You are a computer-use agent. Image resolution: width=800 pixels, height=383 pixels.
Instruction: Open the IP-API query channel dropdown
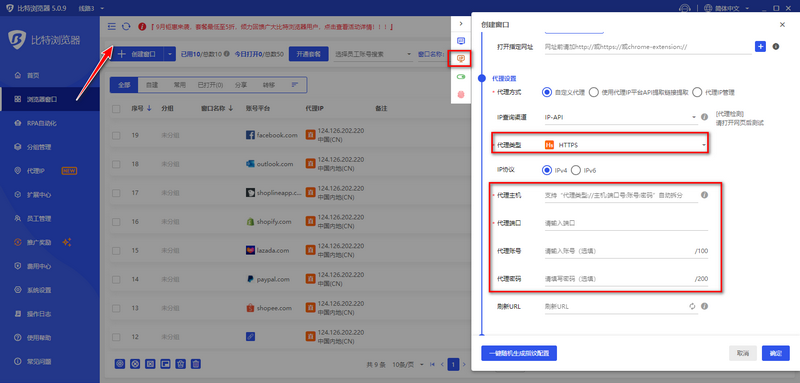tap(620, 117)
